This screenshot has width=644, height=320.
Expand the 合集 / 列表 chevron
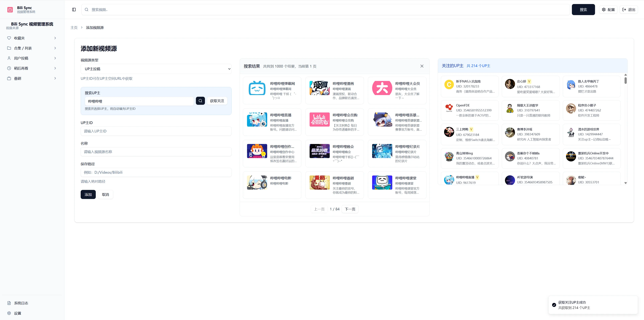[x=55, y=48]
